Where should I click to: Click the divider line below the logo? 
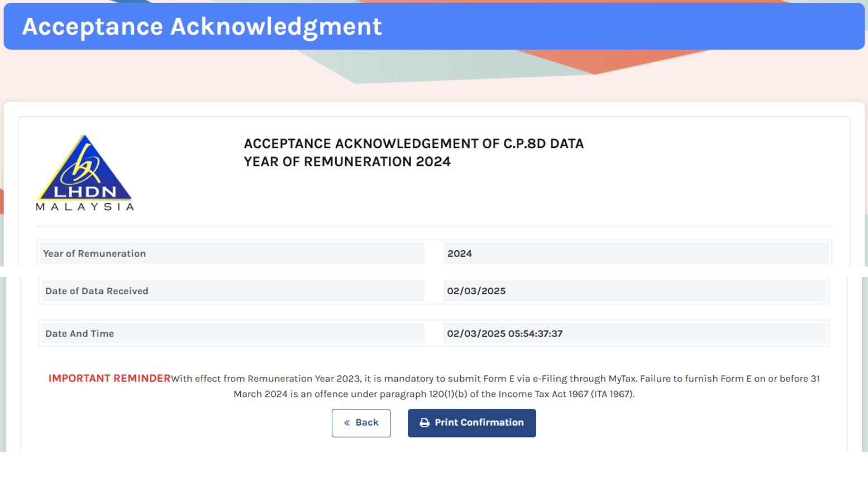click(434, 227)
